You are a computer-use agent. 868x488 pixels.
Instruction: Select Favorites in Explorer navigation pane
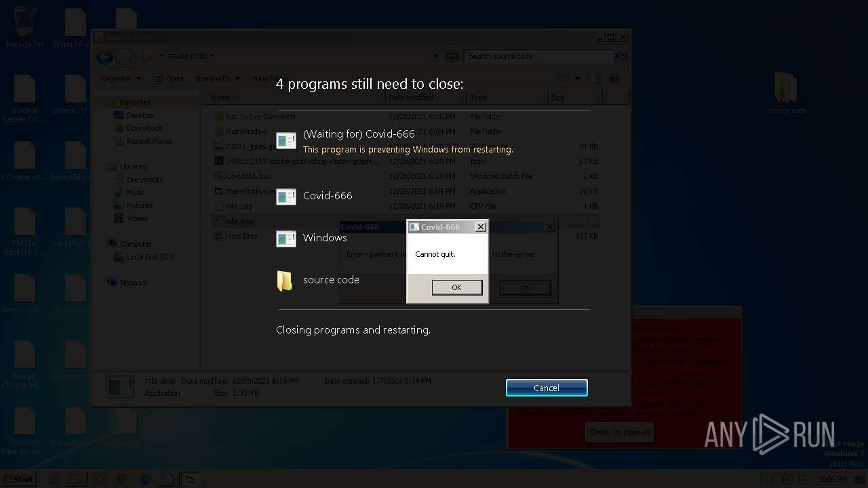pyautogui.click(x=129, y=102)
